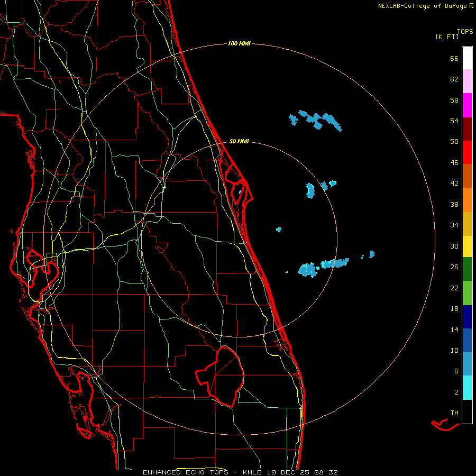Select the medium blue legend swatch

(x=467, y=340)
